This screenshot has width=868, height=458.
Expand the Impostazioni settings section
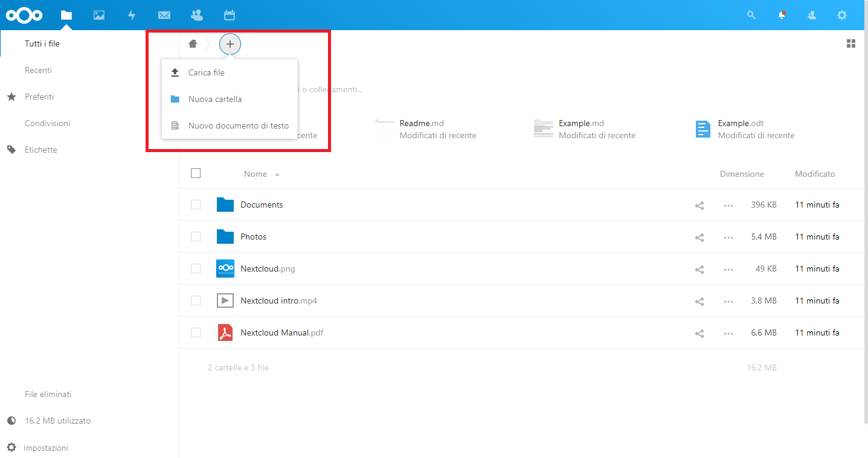click(x=46, y=448)
